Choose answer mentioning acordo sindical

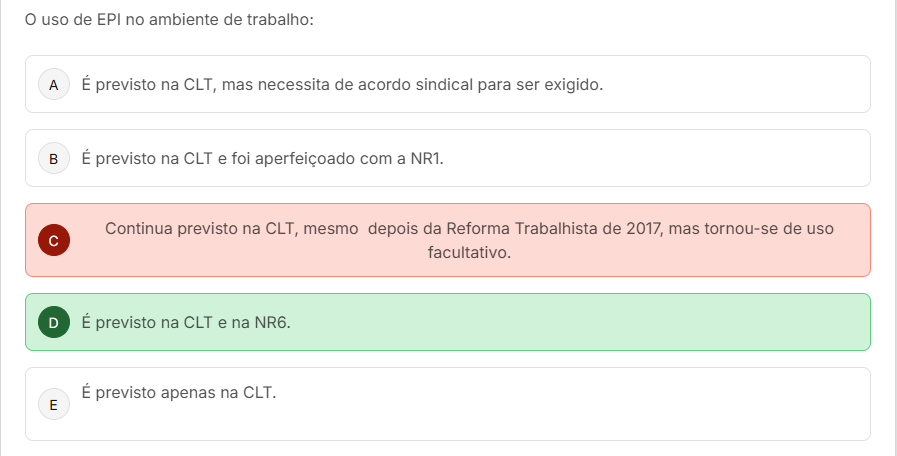pos(342,85)
